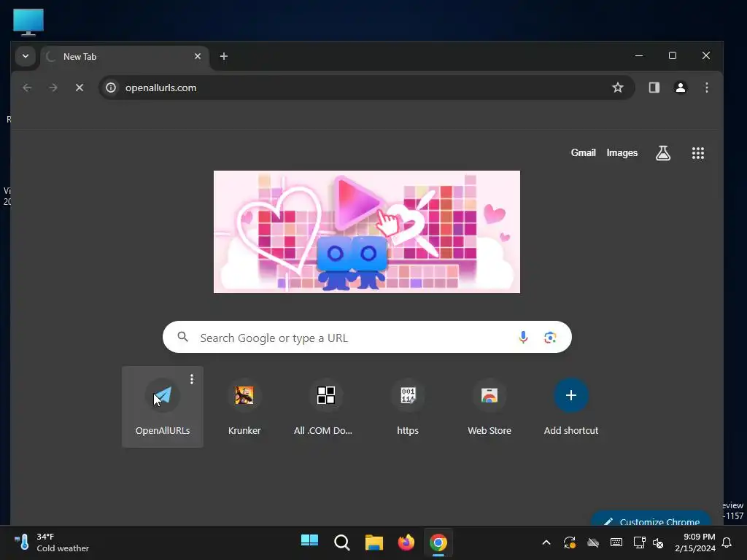Image resolution: width=747 pixels, height=560 pixels.
Task: Stop loading the page
Action: (80, 87)
